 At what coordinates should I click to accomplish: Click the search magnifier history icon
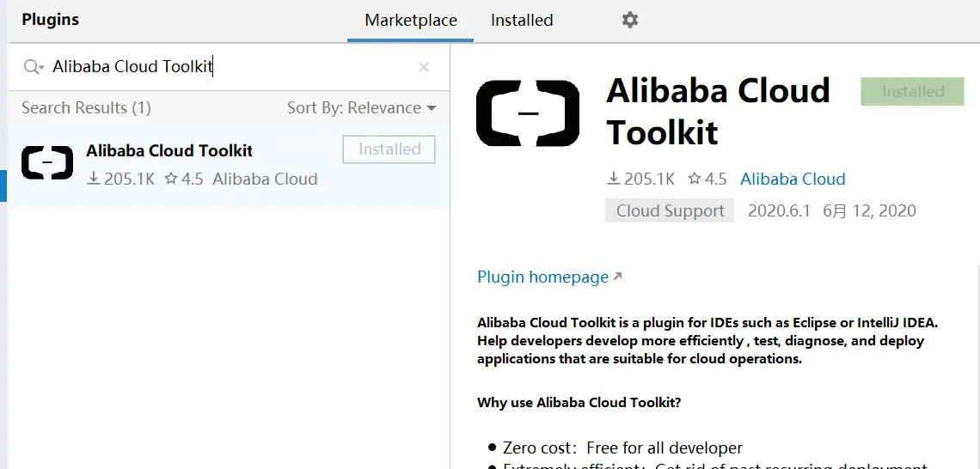tap(34, 67)
